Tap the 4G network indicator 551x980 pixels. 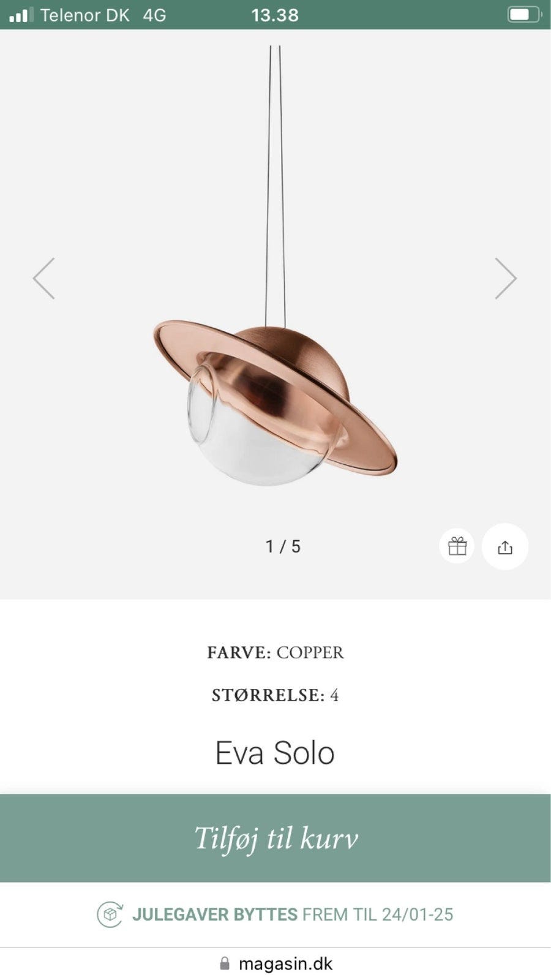154,15
